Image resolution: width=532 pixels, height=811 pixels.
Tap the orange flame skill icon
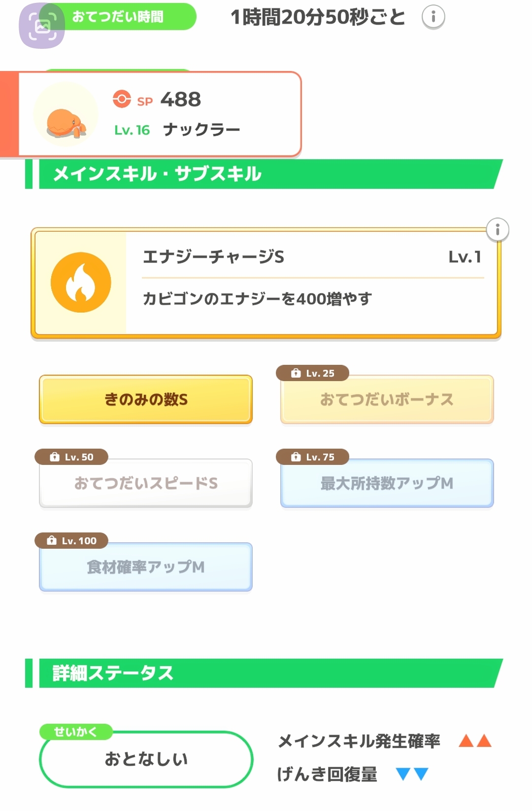[81, 282]
